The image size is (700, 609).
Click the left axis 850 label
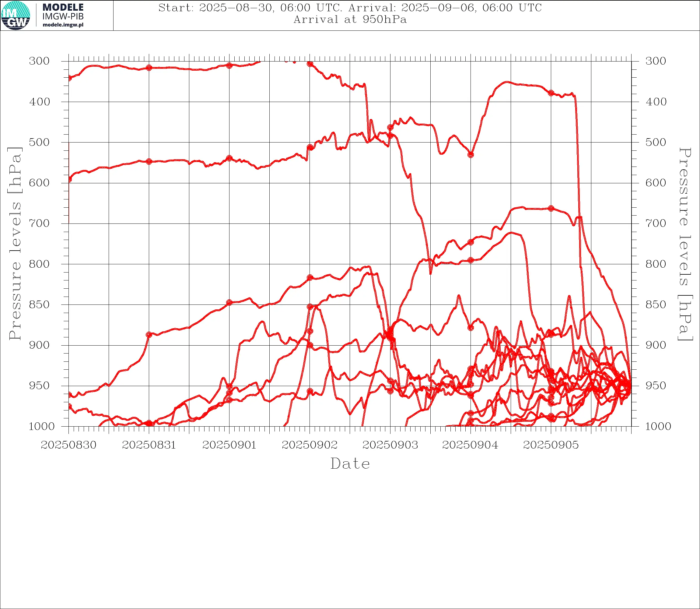click(x=39, y=304)
